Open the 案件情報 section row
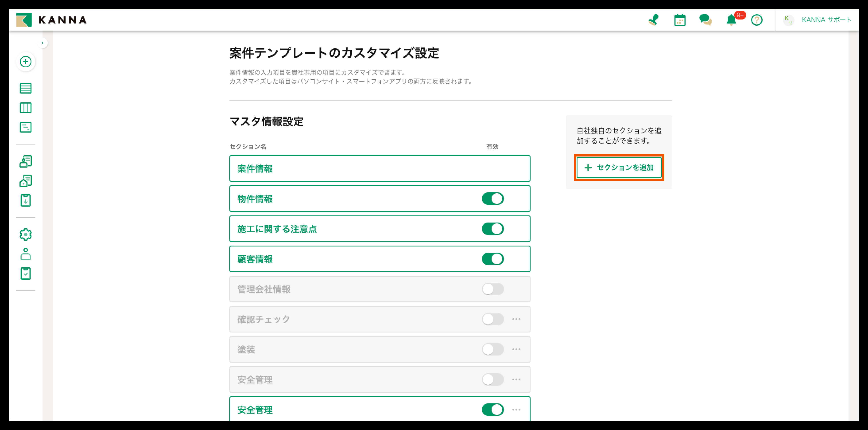Viewport: 868px width, 430px height. click(379, 169)
